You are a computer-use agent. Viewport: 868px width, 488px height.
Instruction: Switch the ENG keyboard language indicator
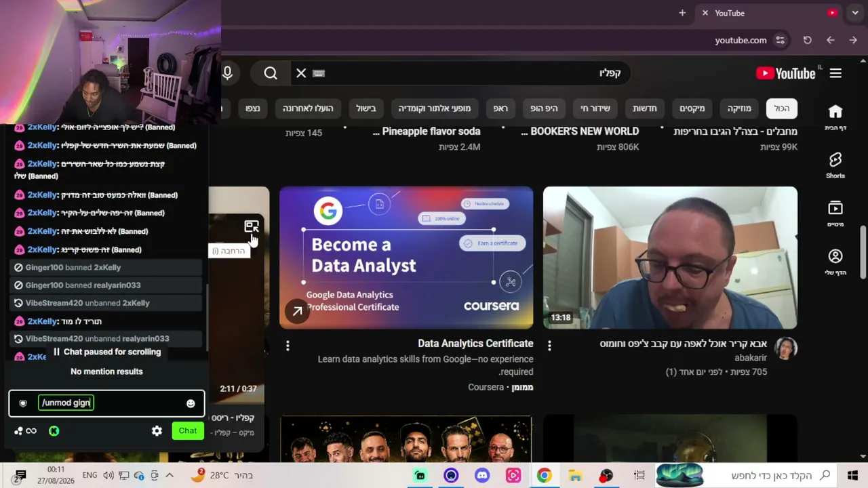point(90,476)
